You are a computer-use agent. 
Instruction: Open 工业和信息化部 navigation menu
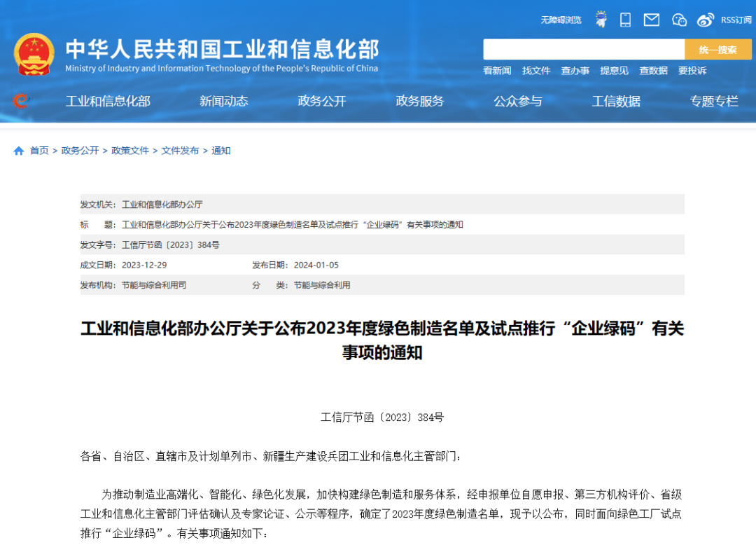(x=108, y=101)
